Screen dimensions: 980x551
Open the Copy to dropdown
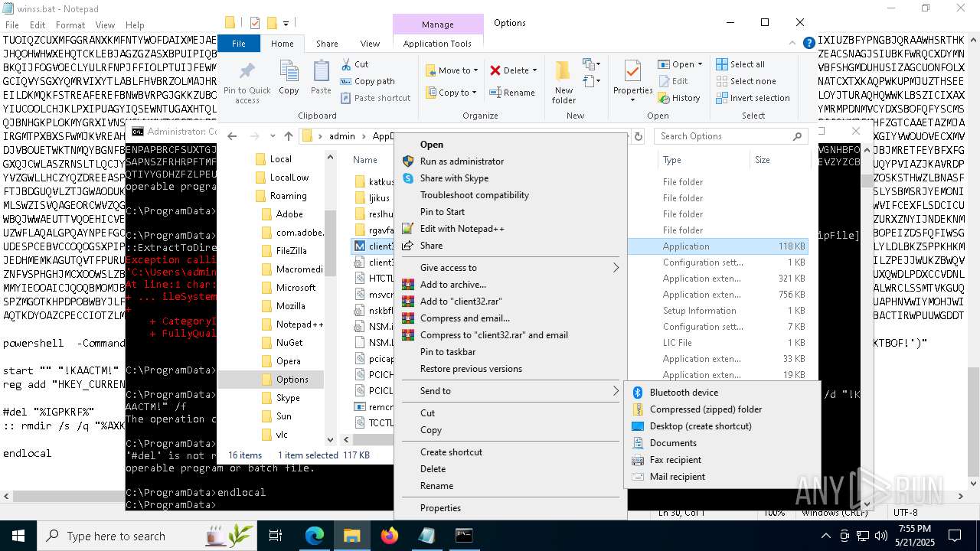coord(451,93)
